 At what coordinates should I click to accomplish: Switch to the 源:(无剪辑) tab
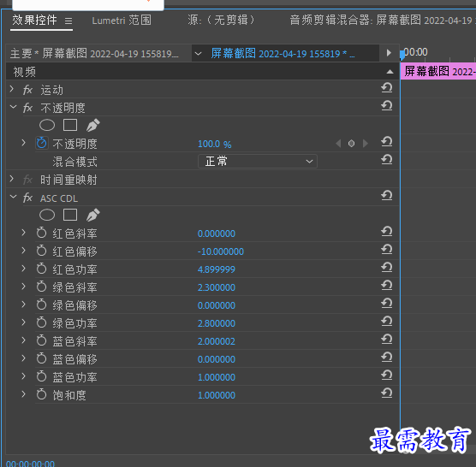[x=221, y=21]
